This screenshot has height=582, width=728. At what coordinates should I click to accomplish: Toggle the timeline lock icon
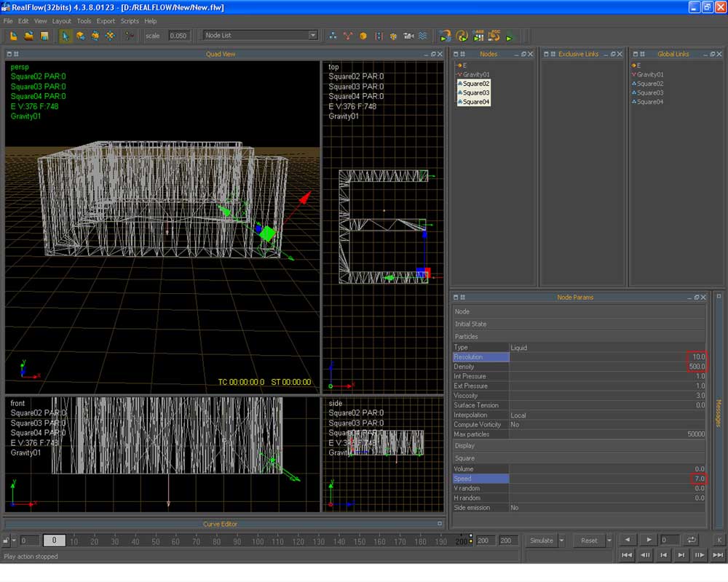(x=7, y=541)
